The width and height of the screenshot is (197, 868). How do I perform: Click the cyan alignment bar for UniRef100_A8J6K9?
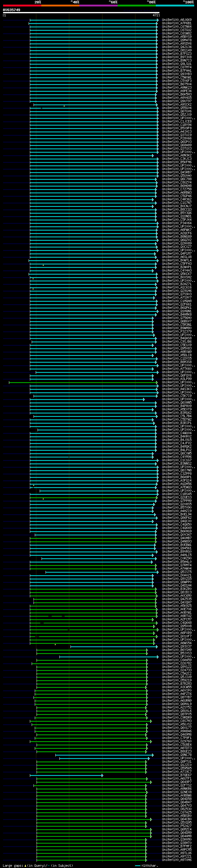pyautogui.click(x=94, y=20)
